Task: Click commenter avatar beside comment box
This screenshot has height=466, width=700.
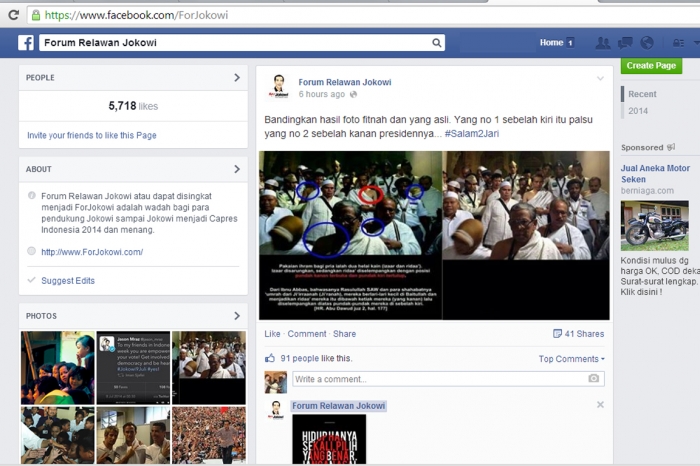Action: coord(275,382)
